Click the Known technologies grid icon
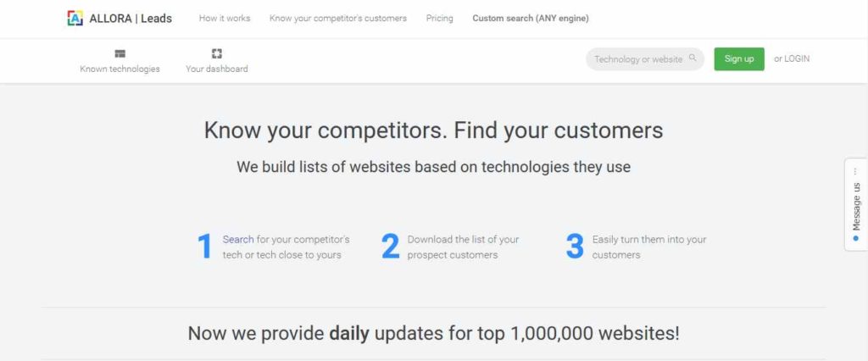 pyautogui.click(x=120, y=53)
